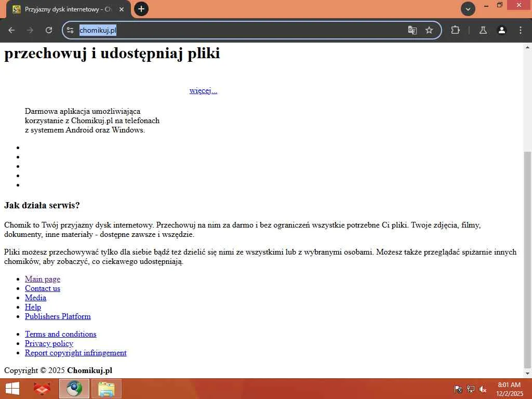Open the Help link
Viewport: 532px width, 399px height.
pyautogui.click(x=33, y=307)
